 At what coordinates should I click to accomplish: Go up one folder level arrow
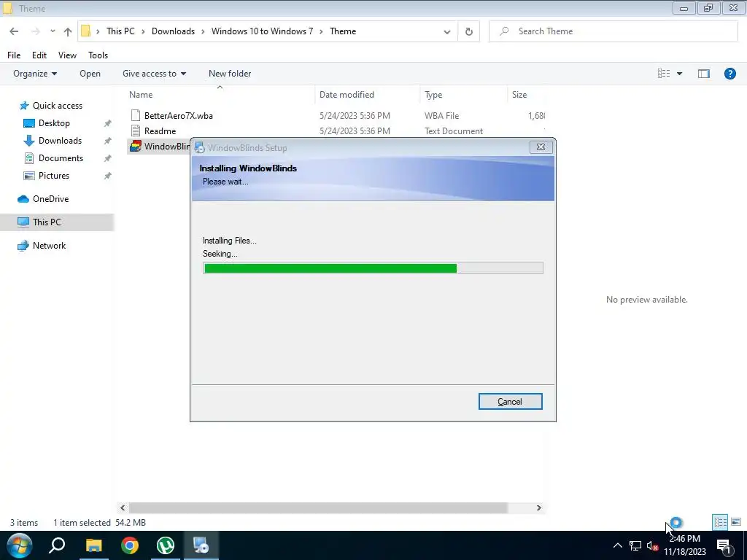click(x=68, y=31)
